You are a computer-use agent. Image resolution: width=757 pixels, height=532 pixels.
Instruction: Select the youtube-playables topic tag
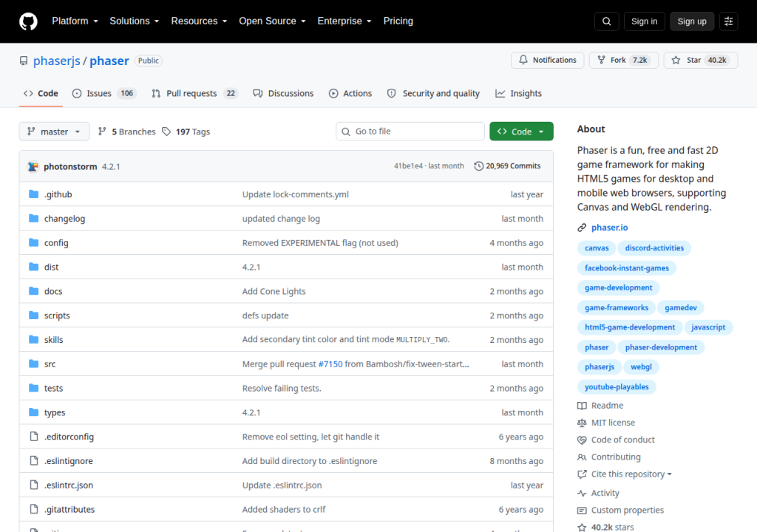(617, 386)
